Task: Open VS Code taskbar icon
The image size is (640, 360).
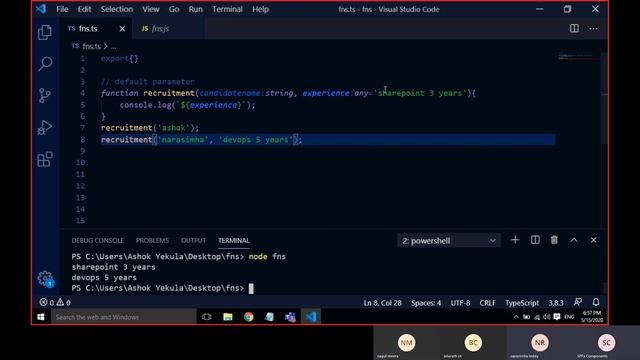Action: (311, 317)
